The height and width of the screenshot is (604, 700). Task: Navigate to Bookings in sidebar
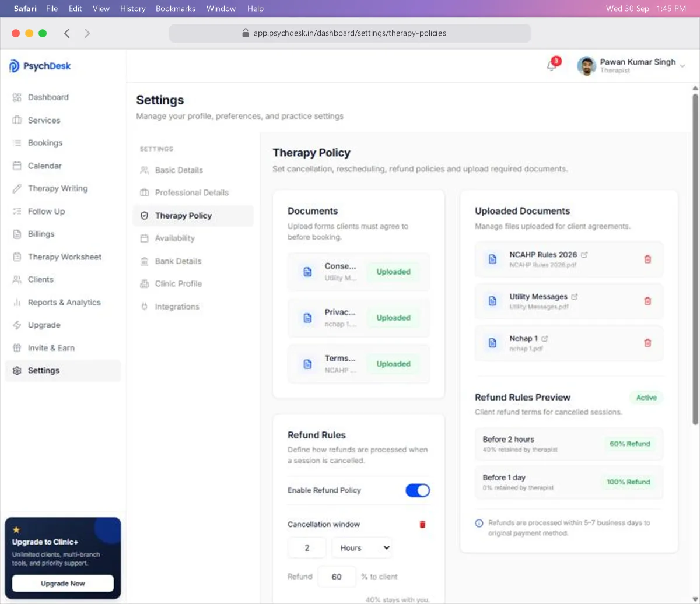pyautogui.click(x=63, y=143)
